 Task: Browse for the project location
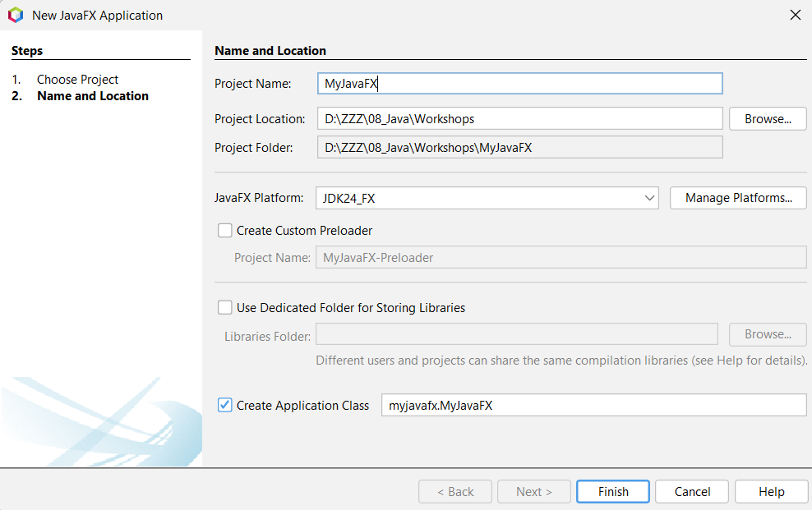(768, 118)
